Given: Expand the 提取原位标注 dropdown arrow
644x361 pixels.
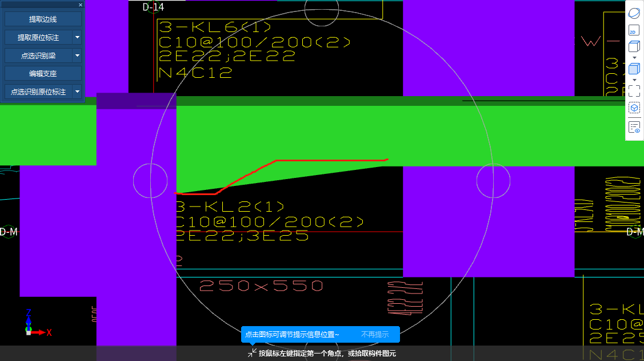Looking at the screenshot, I should pyautogui.click(x=77, y=37).
